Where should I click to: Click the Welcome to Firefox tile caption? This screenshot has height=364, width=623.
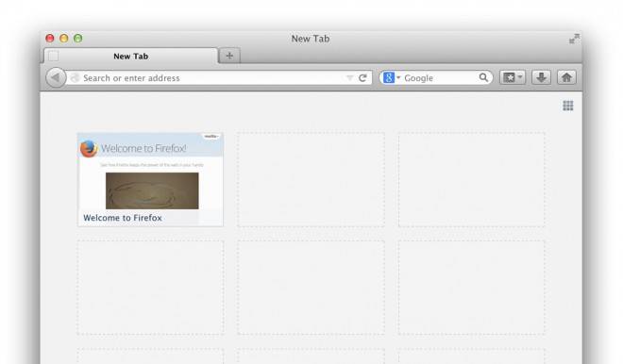tap(123, 218)
